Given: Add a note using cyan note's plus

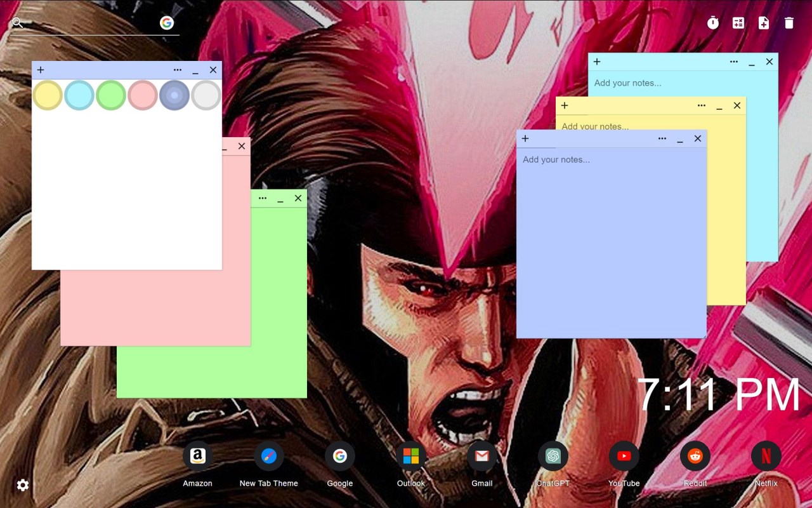Looking at the screenshot, I should 597,62.
